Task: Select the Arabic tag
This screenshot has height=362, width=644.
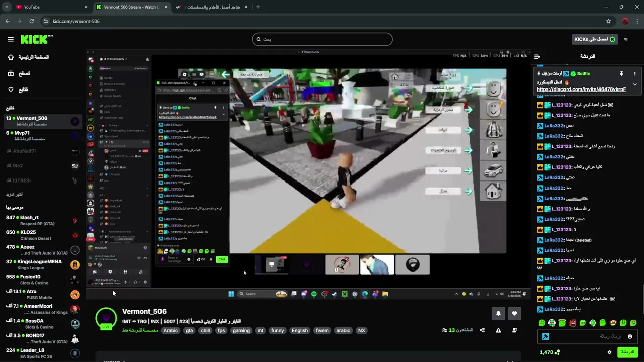Action: tap(171, 330)
